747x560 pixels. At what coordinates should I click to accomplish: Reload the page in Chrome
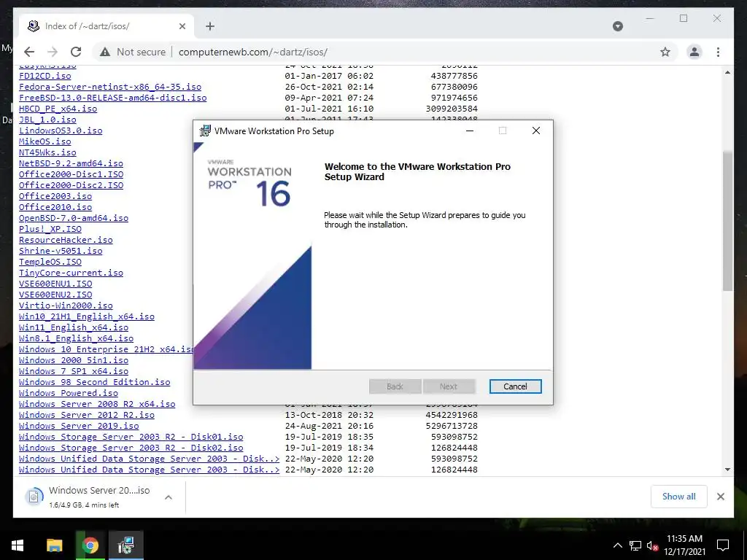(76, 52)
